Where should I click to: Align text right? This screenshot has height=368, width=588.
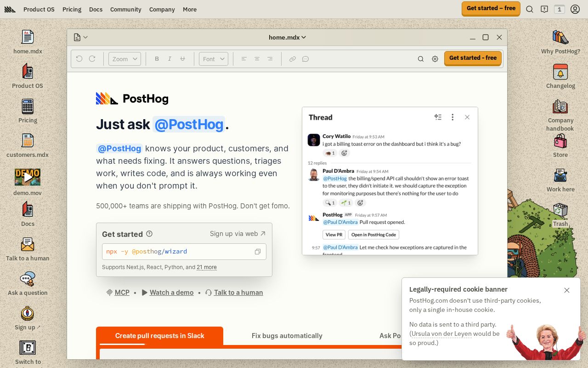[270, 59]
